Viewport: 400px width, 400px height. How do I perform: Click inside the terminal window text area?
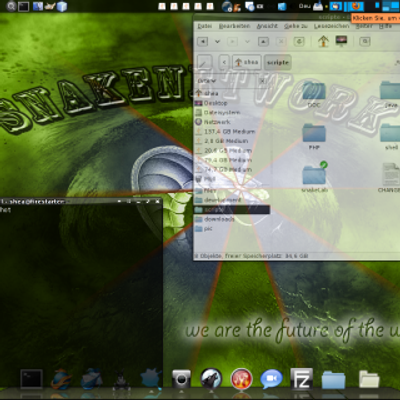(x=81, y=287)
